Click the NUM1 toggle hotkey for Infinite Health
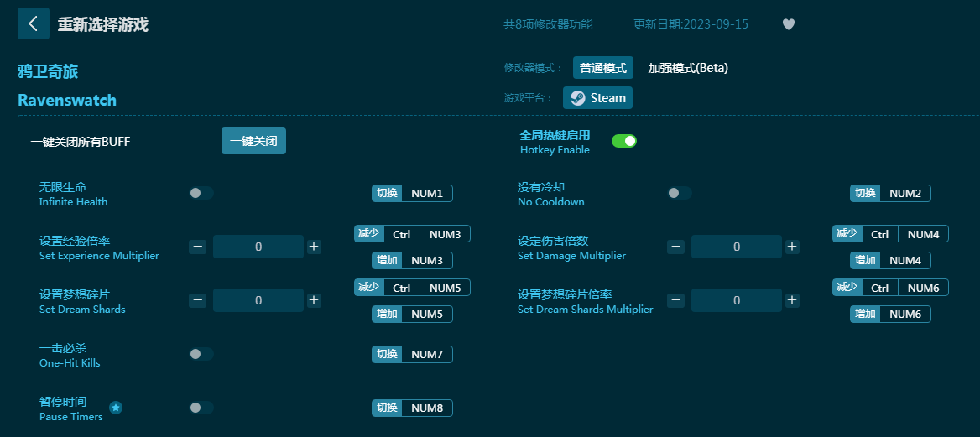980x437 pixels. tap(413, 193)
